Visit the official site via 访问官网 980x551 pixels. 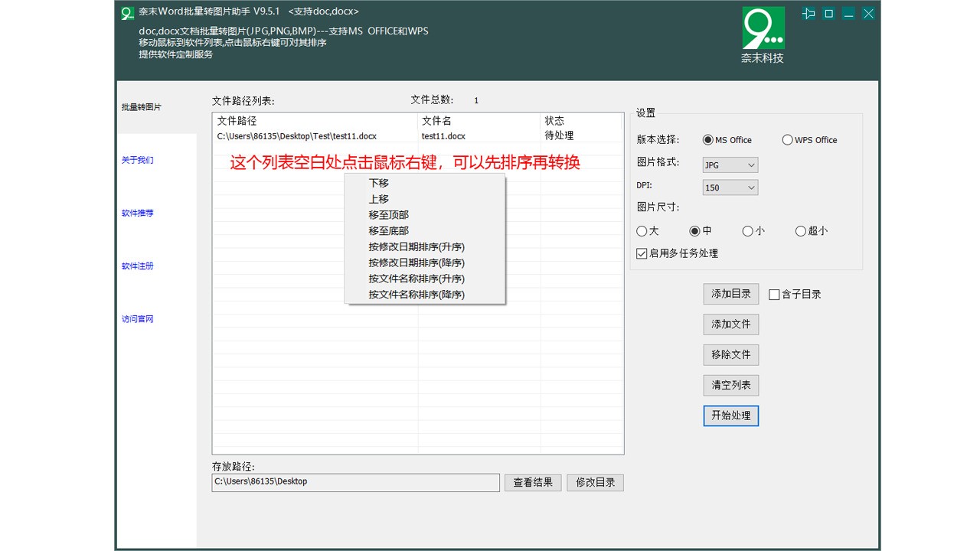click(137, 318)
